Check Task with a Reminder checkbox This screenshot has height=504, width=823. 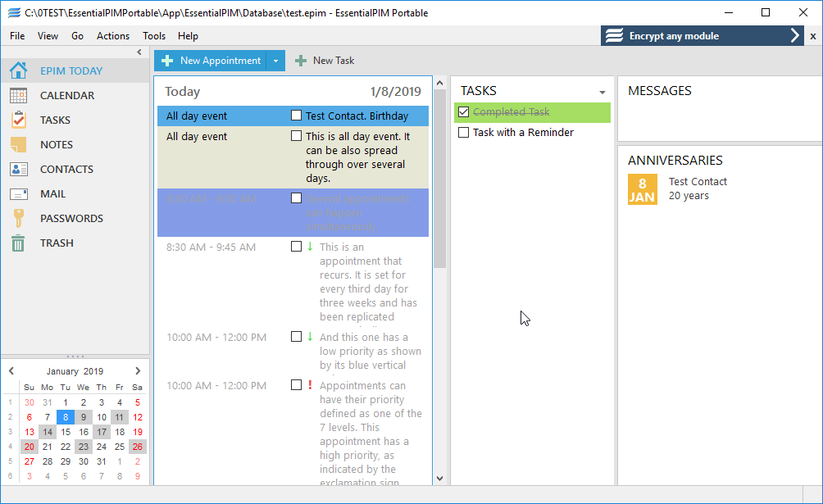463,132
